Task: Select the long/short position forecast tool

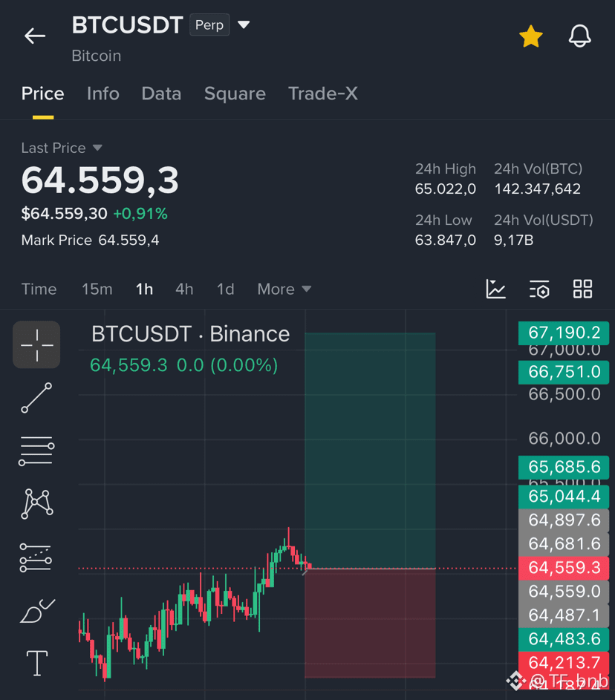Action: coord(36,557)
